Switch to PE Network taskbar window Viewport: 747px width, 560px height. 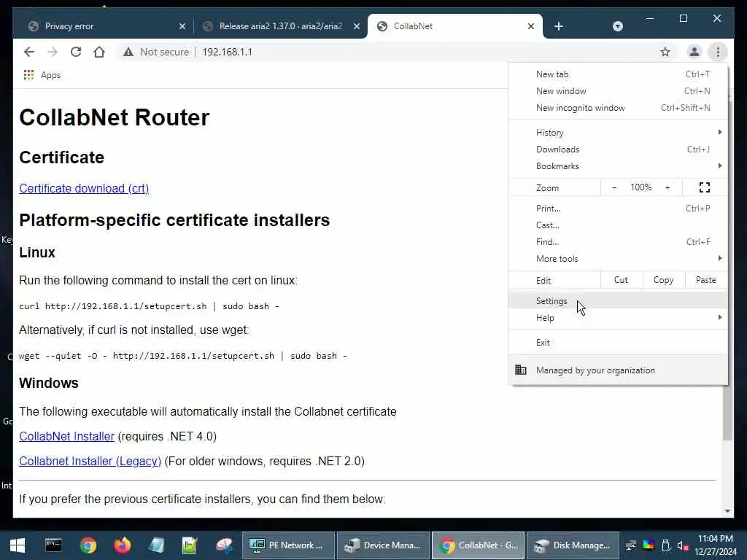pos(287,545)
